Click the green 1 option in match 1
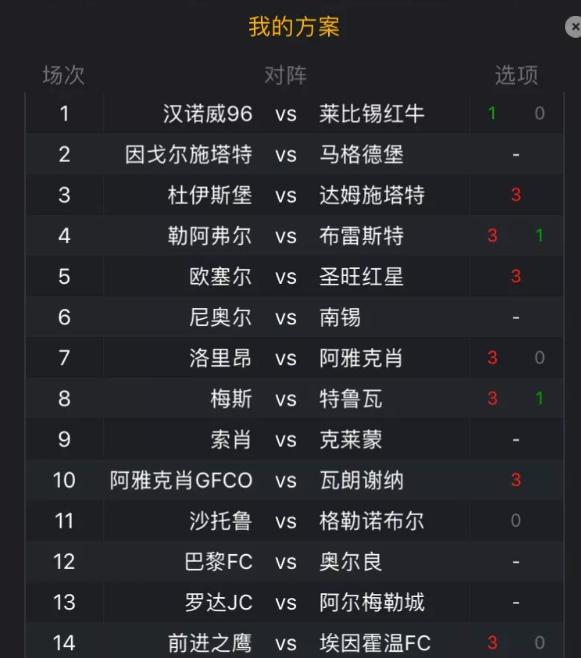 click(x=492, y=113)
